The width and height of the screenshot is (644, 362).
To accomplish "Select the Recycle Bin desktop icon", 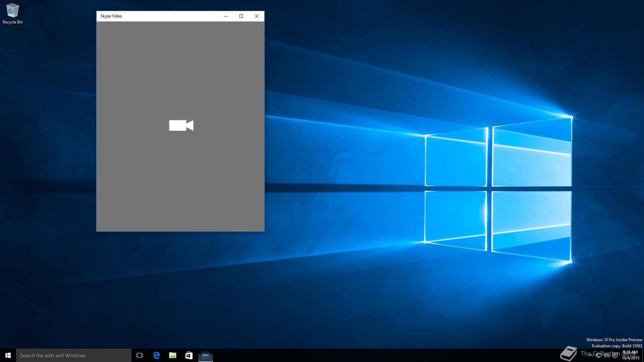I will click(x=13, y=14).
